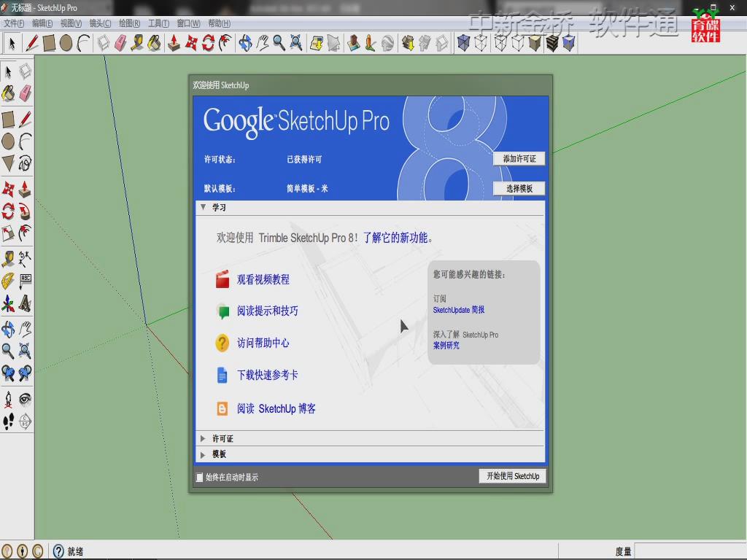Image resolution: width=747 pixels, height=560 pixels.
Task: Pick the Axes tool
Action: [x=8, y=303]
